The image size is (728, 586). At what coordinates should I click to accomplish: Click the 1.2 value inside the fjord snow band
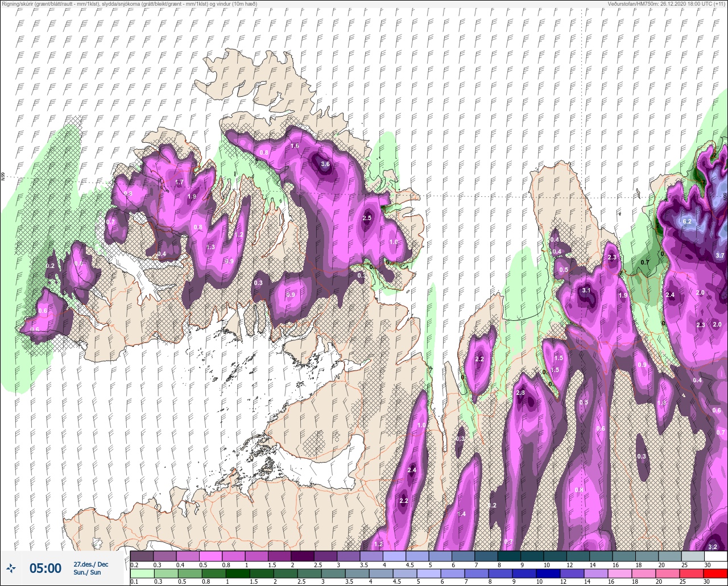pos(239,234)
